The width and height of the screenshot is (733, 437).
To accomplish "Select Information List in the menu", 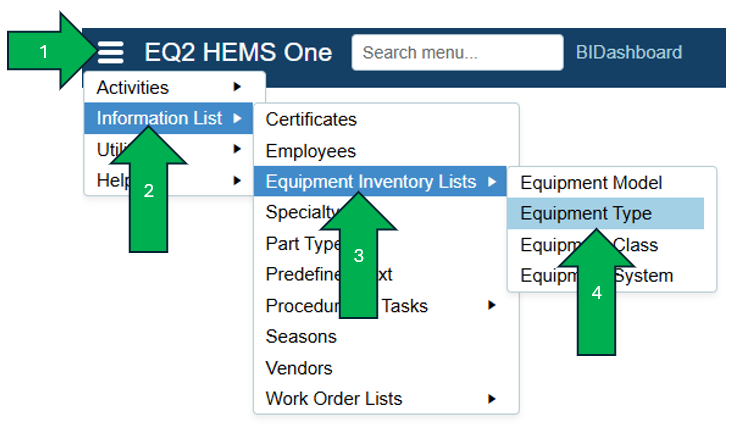I will click(x=160, y=119).
